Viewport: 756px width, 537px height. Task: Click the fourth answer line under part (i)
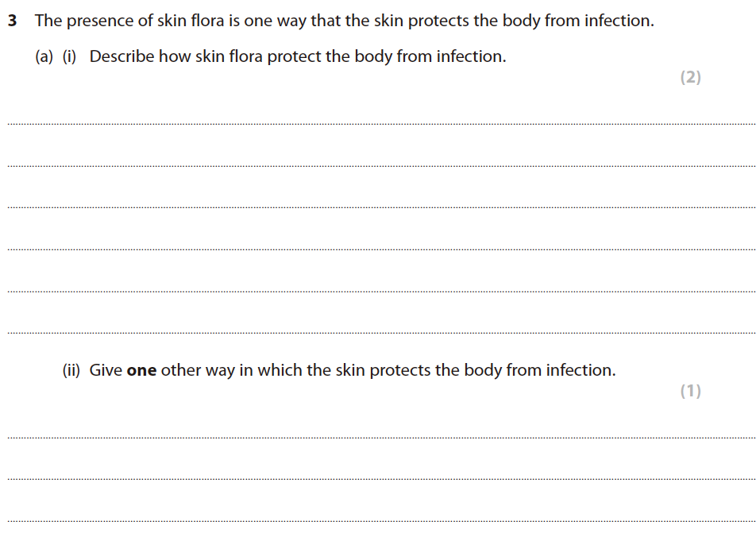[381, 249]
